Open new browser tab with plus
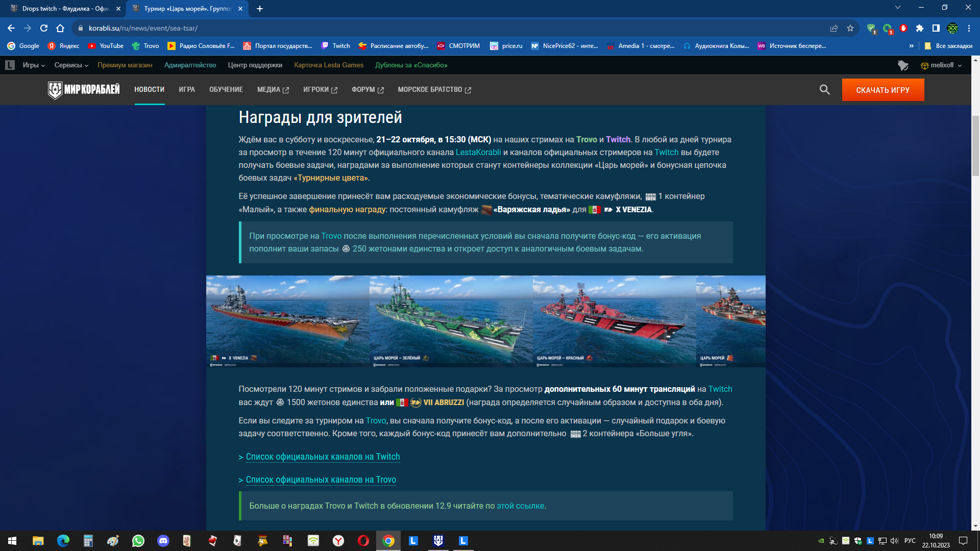 [x=260, y=9]
